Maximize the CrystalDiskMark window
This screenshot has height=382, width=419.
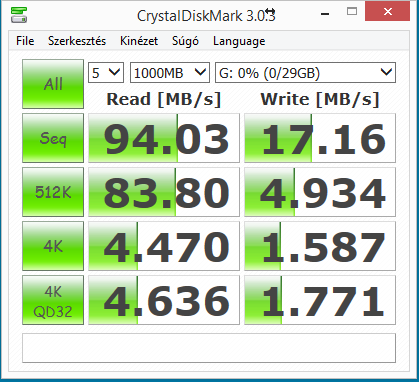tap(352, 12)
